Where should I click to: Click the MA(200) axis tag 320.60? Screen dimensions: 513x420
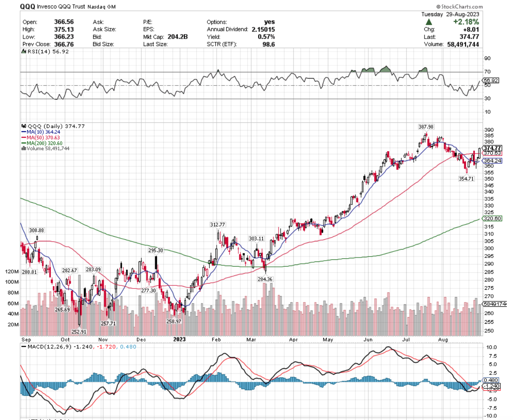(x=492, y=219)
